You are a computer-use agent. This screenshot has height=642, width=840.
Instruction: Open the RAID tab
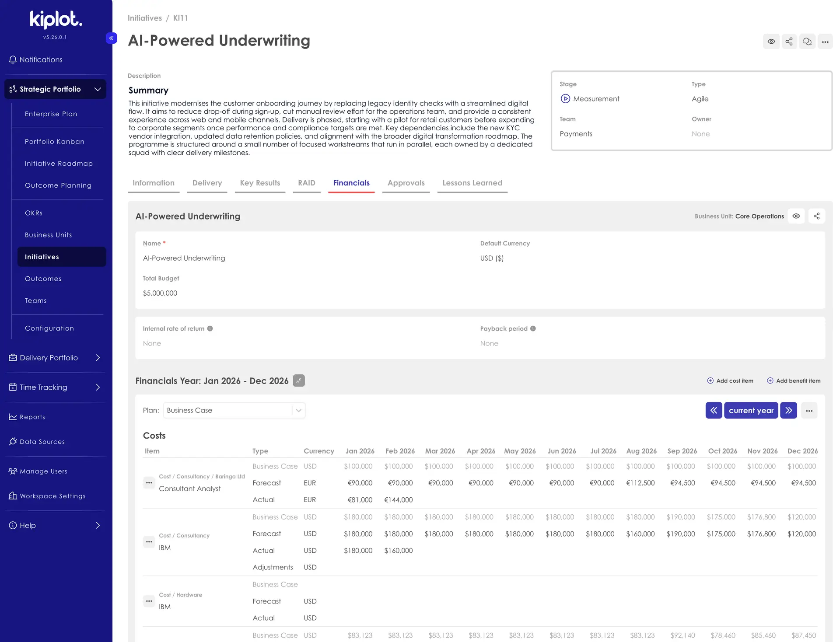pos(307,183)
